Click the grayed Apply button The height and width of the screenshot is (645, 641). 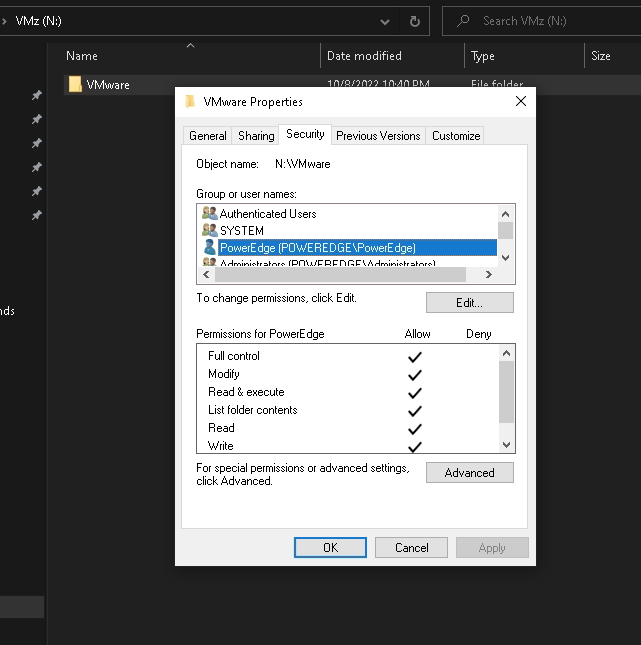pos(492,548)
